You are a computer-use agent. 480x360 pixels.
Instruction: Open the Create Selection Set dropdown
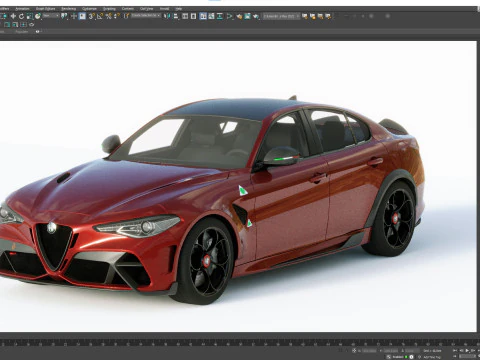[x=146, y=16]
